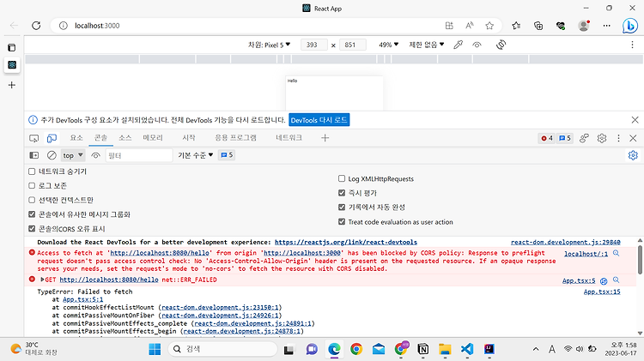
Task: Click the console filter input field
Action: pos(139,155)
